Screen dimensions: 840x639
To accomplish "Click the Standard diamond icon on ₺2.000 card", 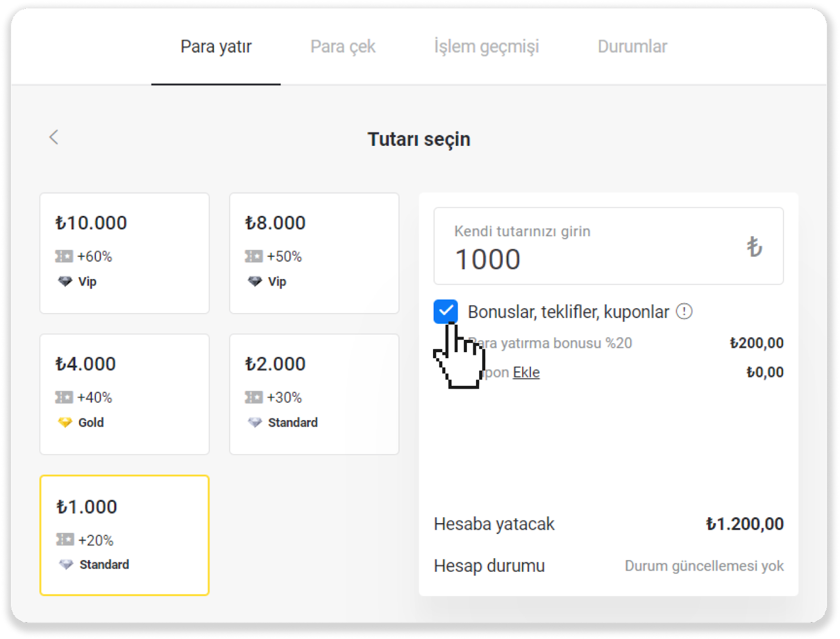I will pos(255,422).
